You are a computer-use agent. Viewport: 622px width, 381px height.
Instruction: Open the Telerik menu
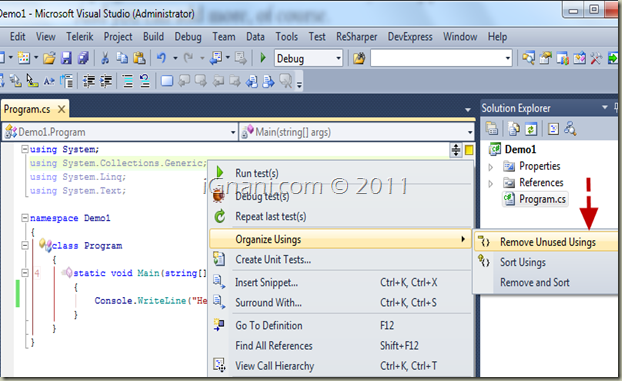[80, 37]
